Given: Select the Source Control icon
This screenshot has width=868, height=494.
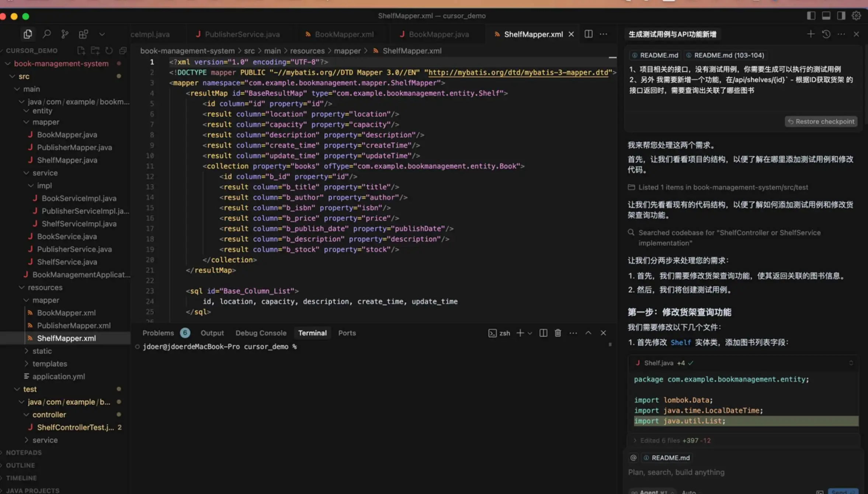Looking at the screenshot, I should [65, 34].
